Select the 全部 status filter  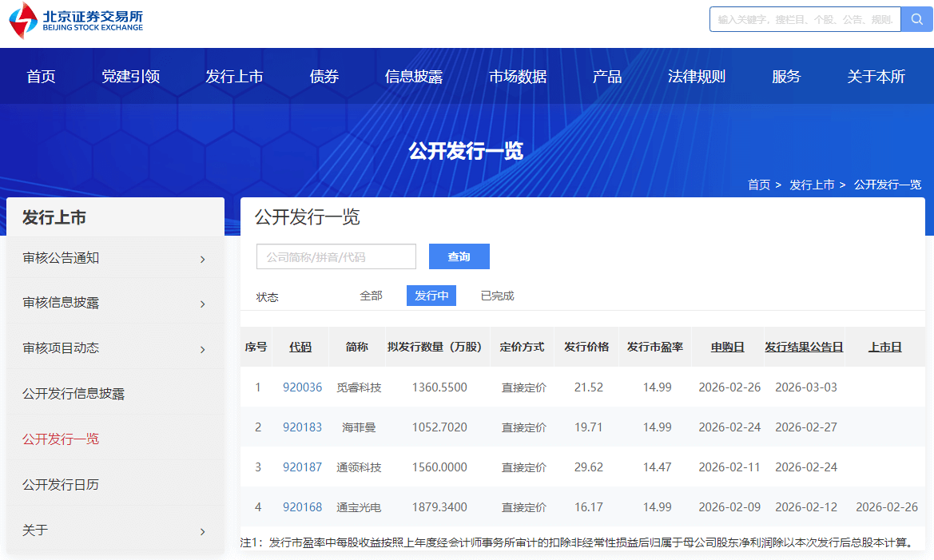(x=371, y=296)
